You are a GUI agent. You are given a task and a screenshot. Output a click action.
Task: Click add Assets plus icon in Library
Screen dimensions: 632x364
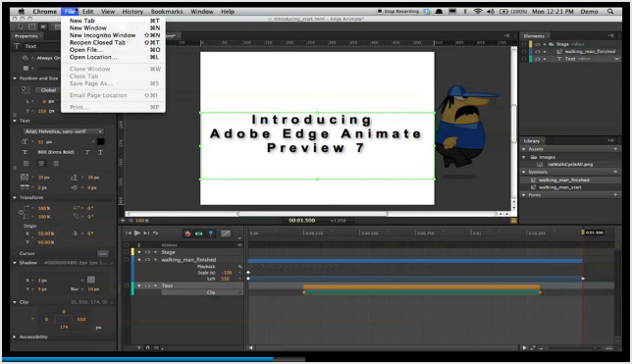pos(615,149)
